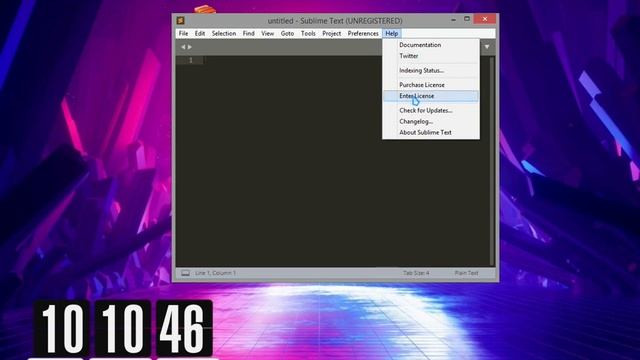Click Line 1, Column 1 status text
The height and width of the screenshot is (360, 640).
click(215, 273)
